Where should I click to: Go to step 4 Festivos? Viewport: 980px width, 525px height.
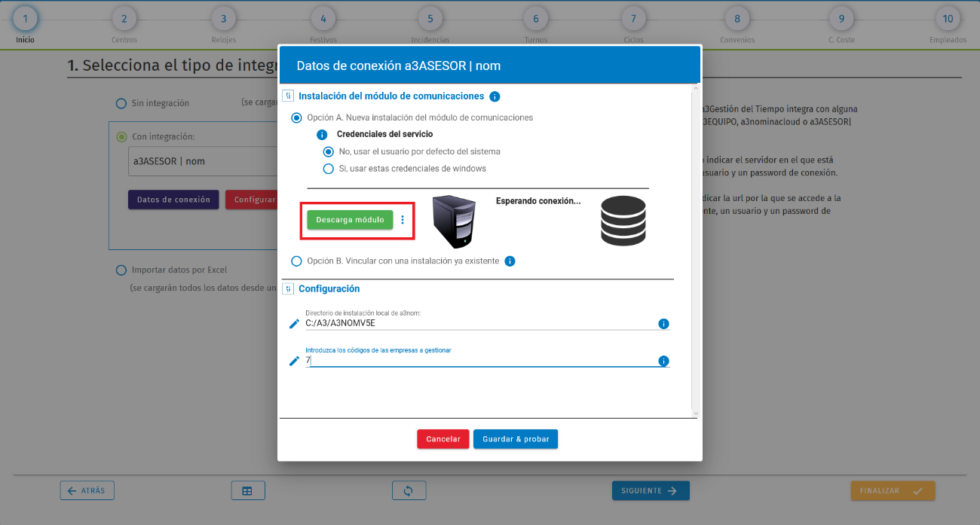pos(323,19)
